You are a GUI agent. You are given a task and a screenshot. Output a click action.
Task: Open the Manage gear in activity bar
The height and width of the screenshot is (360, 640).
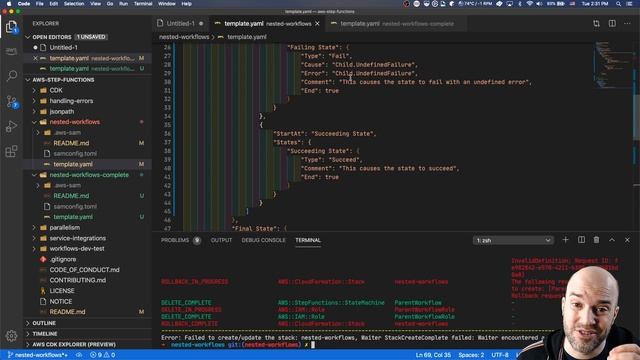(x=11, y=336)
